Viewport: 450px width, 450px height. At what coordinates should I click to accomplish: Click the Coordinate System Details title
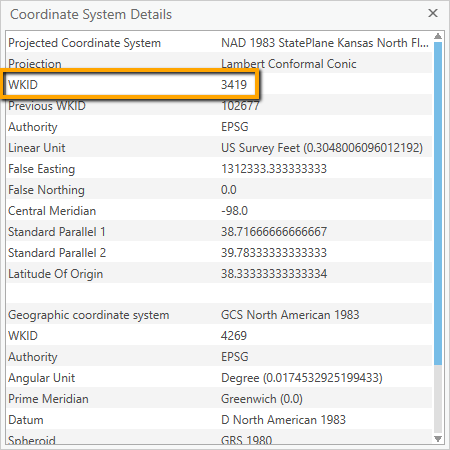point(91,15)
